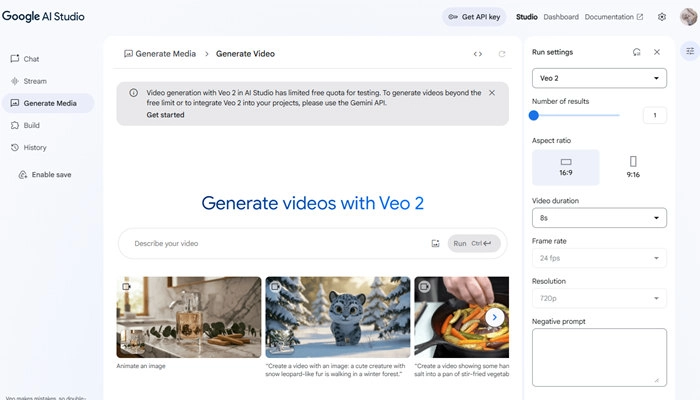This screenshot has width=700, height=400.
Task: Click the video icon on perfume thumbnail
Action: pos(126,286)
